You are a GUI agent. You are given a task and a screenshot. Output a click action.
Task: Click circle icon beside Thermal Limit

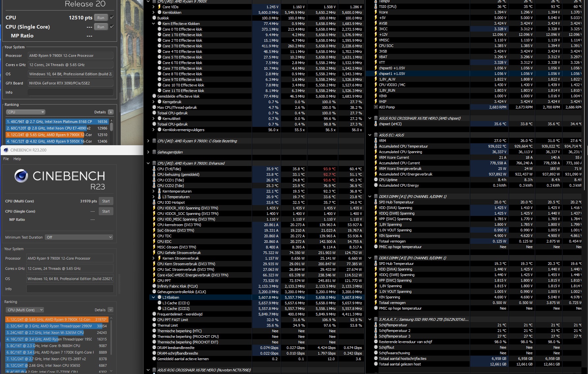click(x=154, y=325)
